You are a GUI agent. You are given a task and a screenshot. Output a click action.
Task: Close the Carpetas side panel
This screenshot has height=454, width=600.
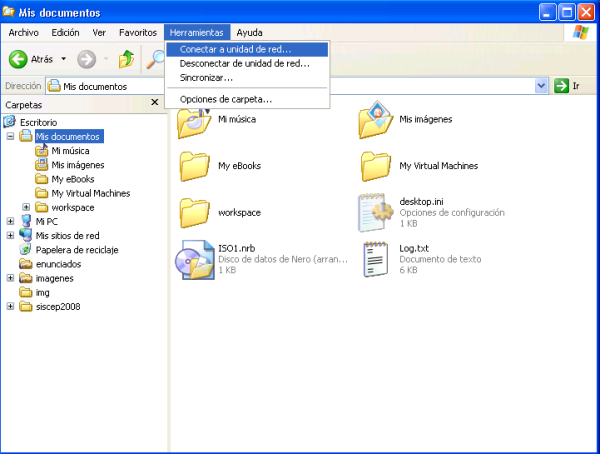154,103
